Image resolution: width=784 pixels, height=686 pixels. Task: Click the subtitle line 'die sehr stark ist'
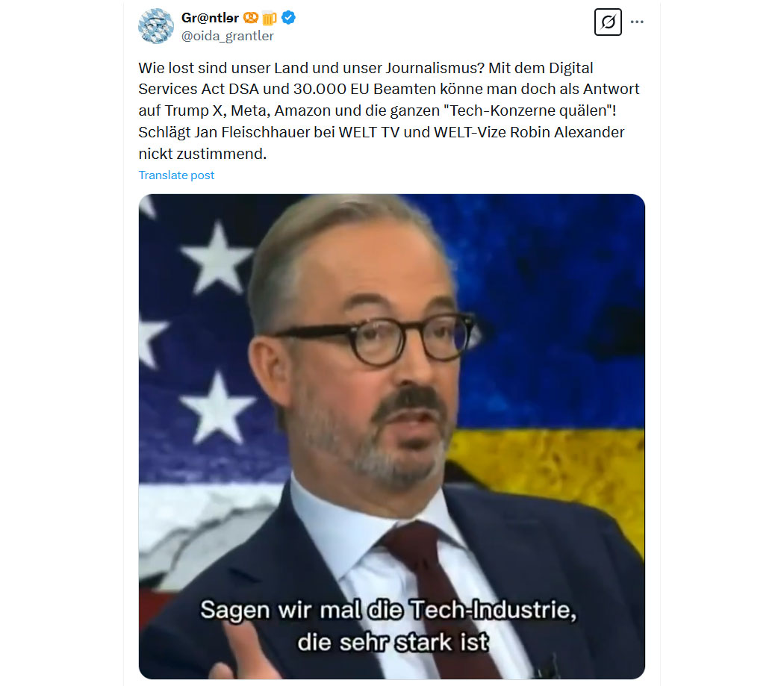tap(393, 642)
